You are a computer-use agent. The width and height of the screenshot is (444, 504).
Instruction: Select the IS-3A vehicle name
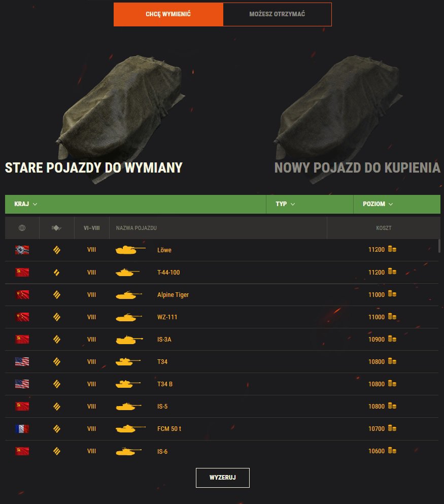click(x=164, y=340)
